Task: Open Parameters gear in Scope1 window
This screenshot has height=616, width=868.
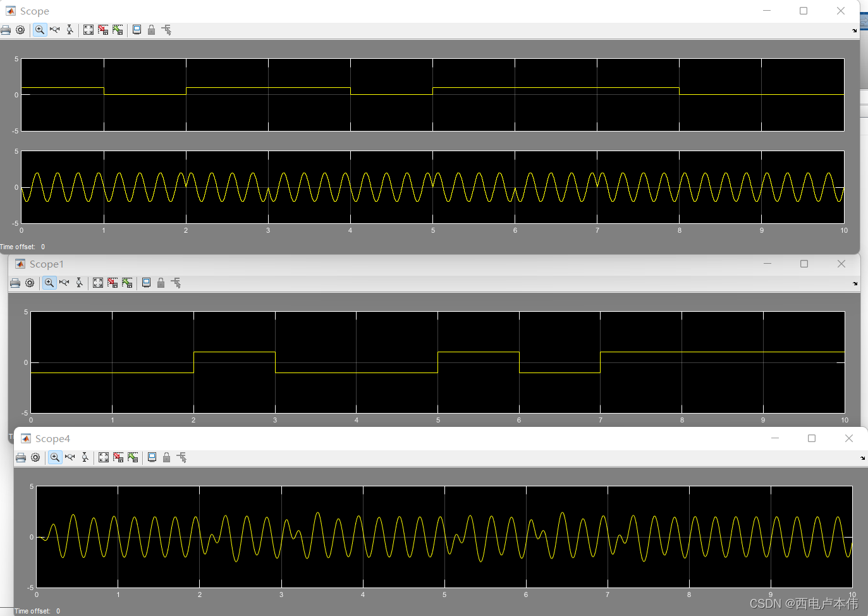Action: tap(30, 283)
